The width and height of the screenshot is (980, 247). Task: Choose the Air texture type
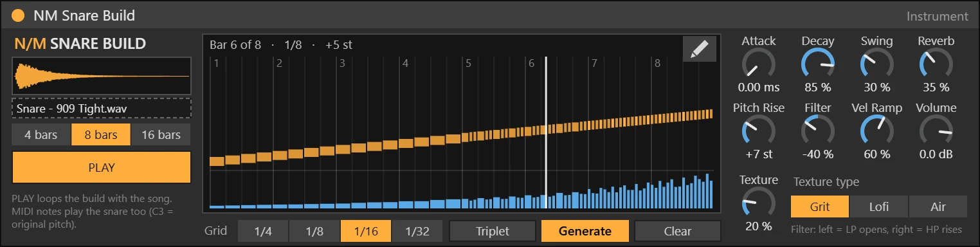click(938, 207)
